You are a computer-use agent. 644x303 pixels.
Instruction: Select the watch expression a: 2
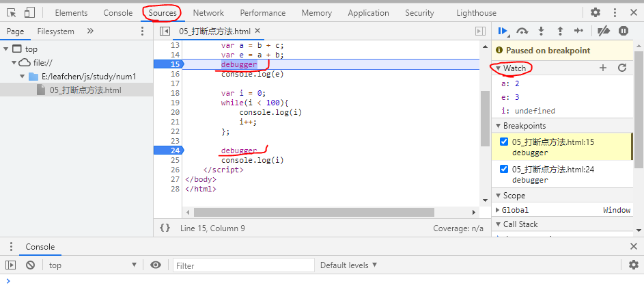click(x=511, y=83)
